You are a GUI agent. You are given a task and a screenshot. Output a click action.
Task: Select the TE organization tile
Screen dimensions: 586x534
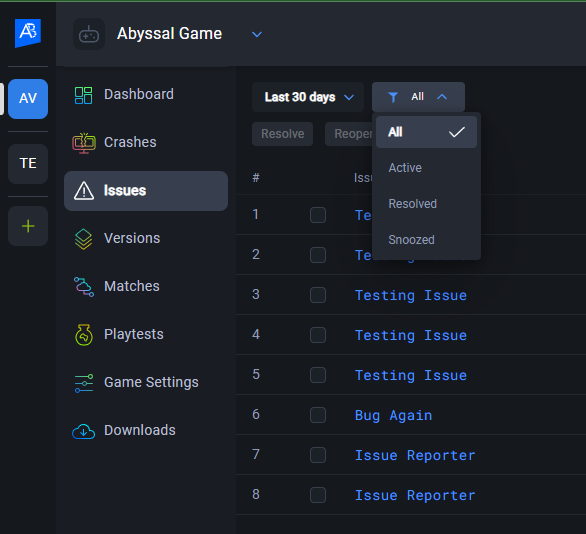click(28, 164)
